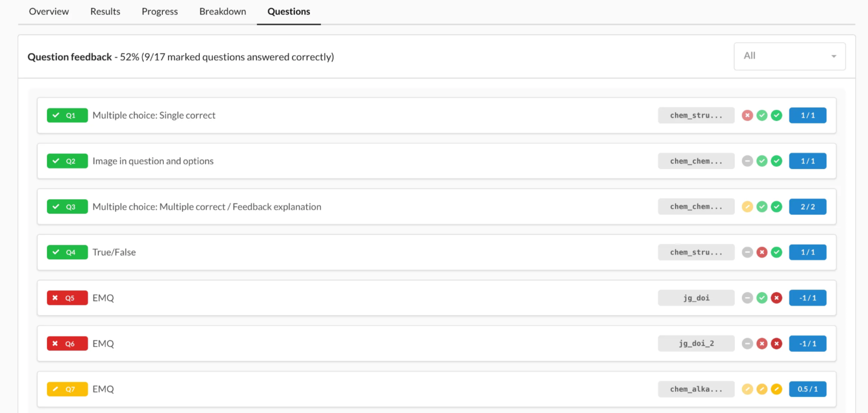
Task: Click the Image in question and options title
Action: tap(153, 161)
